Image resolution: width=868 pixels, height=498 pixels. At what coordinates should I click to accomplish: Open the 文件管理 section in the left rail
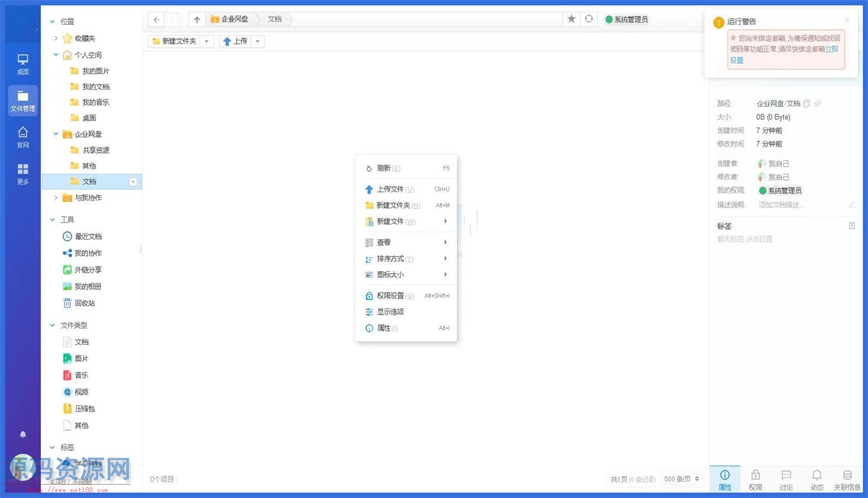(x=22, y=100)
